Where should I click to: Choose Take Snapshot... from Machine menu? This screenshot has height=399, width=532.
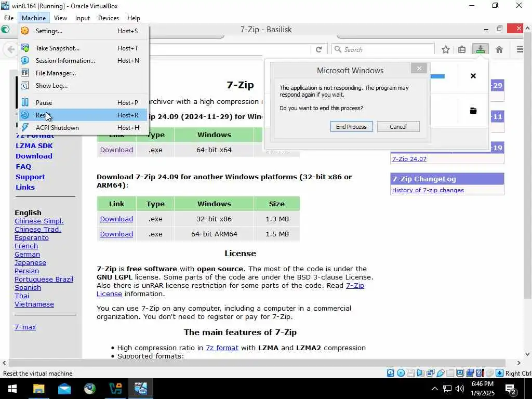84,48
